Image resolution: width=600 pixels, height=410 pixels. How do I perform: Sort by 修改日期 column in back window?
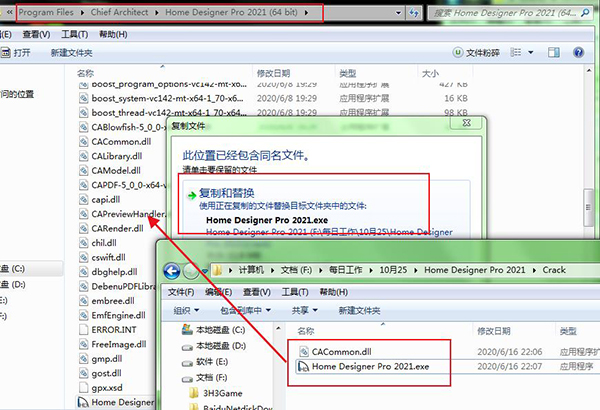click(273, 73)
